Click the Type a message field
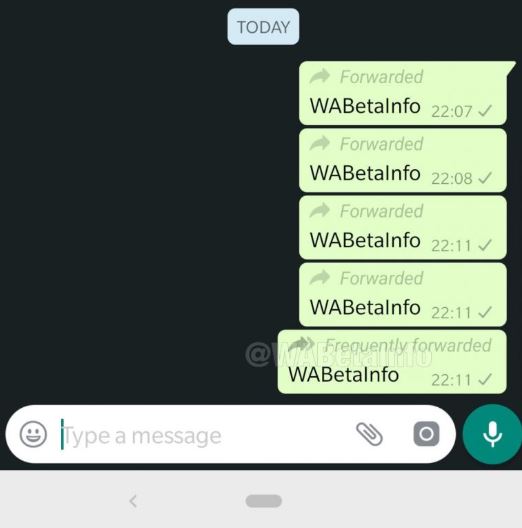This screenshot has height=528, width=522. [202, 435]
